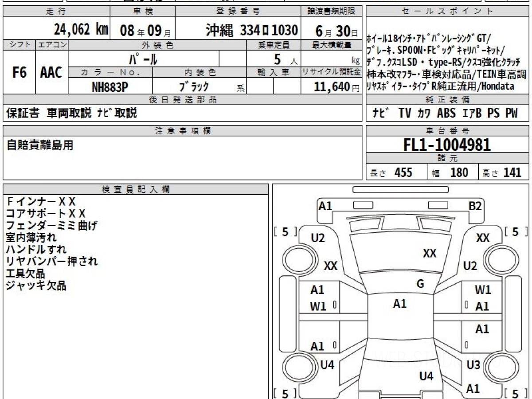Select the 車台番号 header

(x=447, y=131)
